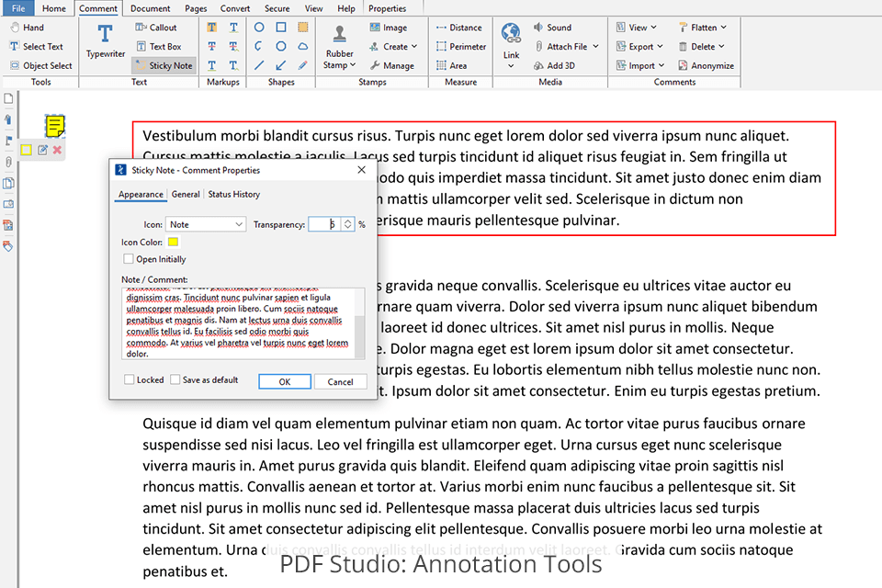Click Cancel in Comment Properties dialog

pyautogui.click(x=340, y=381)
